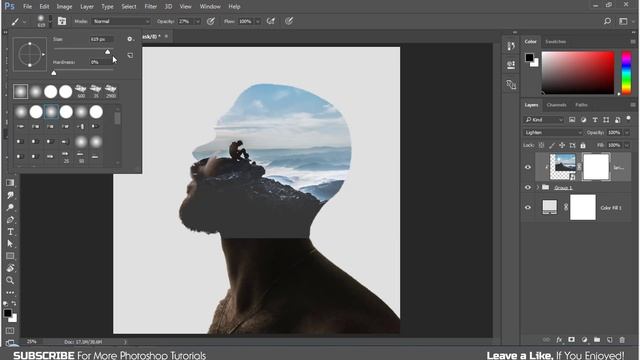Open the search icon in options bar
The width and height of the screenshot is (640, 360).
click(607, 21)
